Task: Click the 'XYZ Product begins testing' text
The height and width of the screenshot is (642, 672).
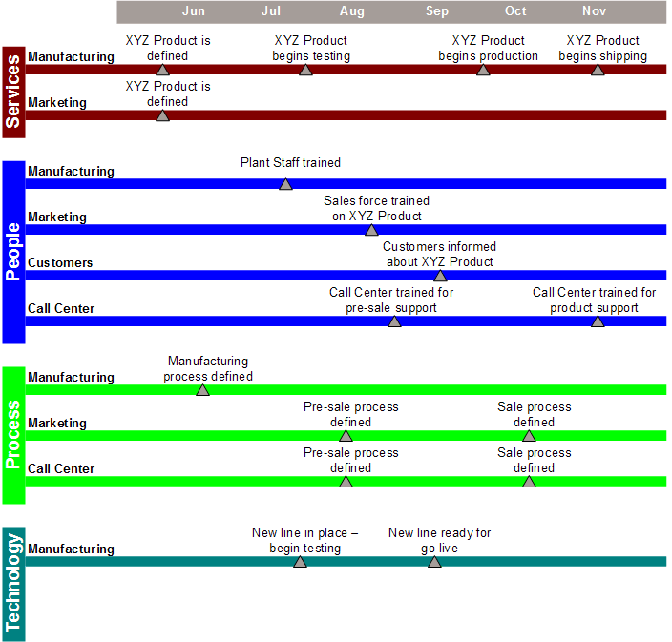Action: click(311, 48)
